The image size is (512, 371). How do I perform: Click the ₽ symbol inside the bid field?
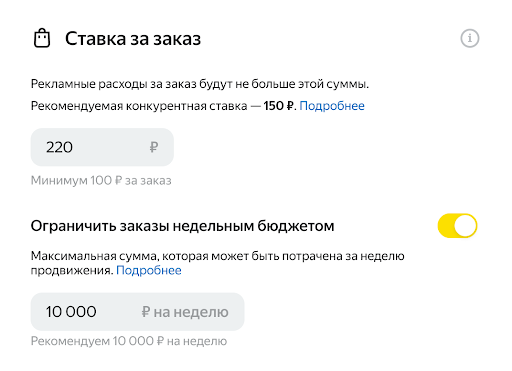click(154, 147)
